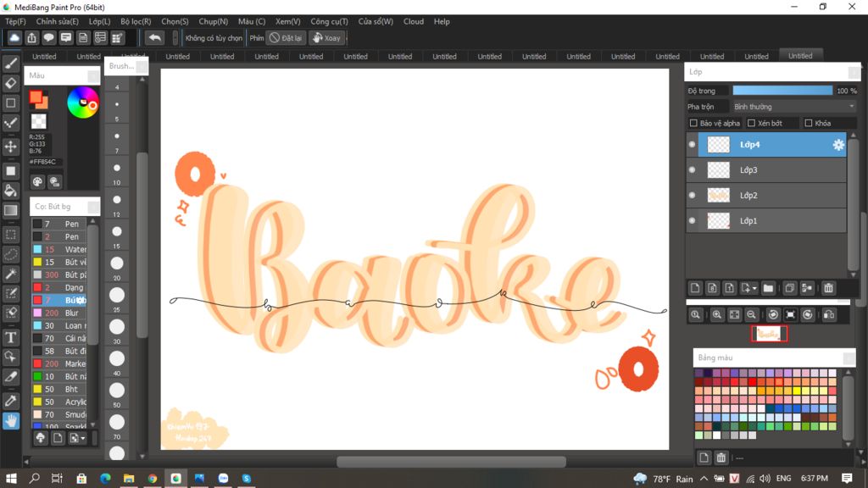Expand the add-layer dropdown arrow

(754, 288)
